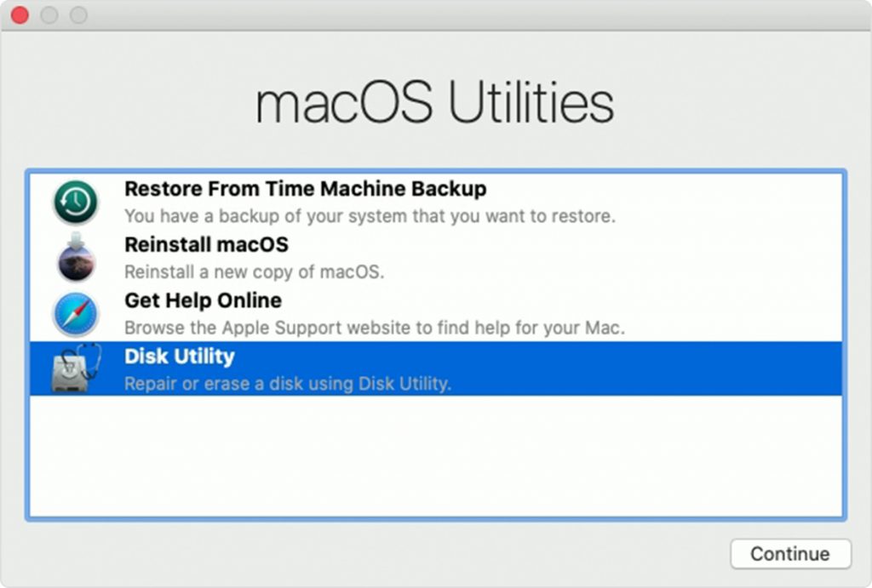The width and height of the screenshot is (872, 588).
Task: Click the macOS Utilities window title
Action: 436,100
